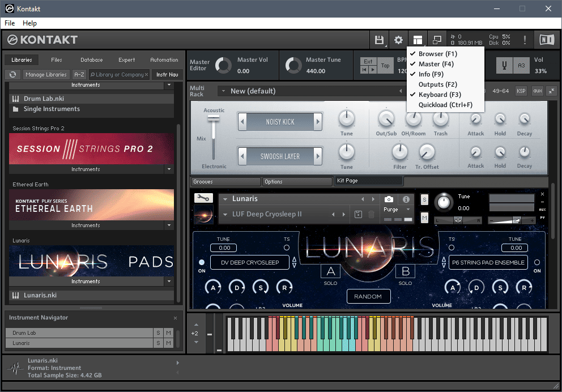This screenshot has width=562, height=392.
Task: Click the Library or Company search field
Action: pyautogui.click(x=119, y=74)
